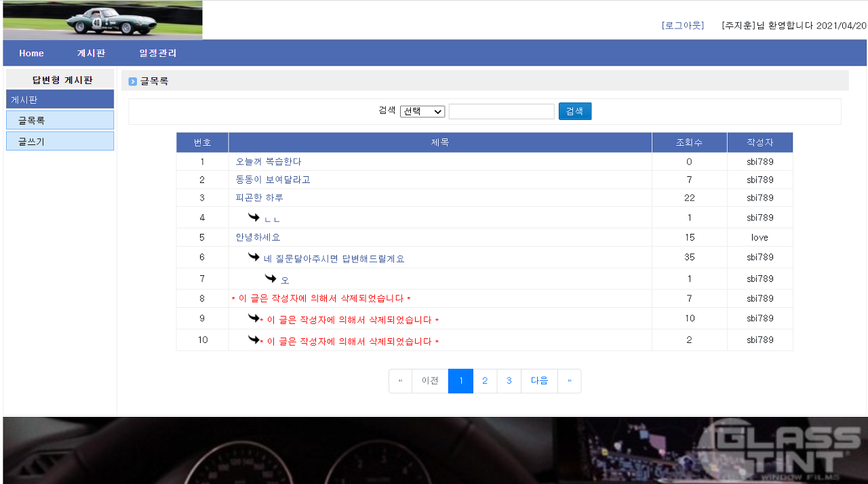868x484 pixels.
Task: Open post titled 오늘꺼 복습한다
Action: coord(269,161)
